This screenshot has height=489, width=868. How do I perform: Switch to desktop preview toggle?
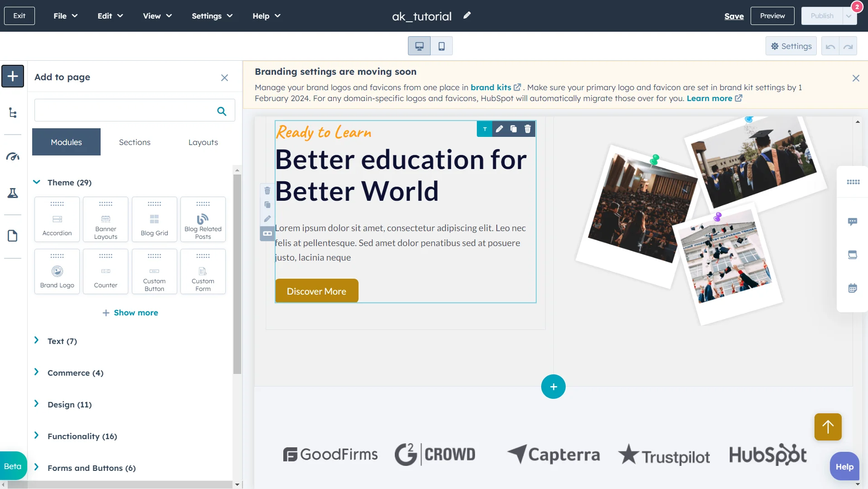tap(419, 46)
